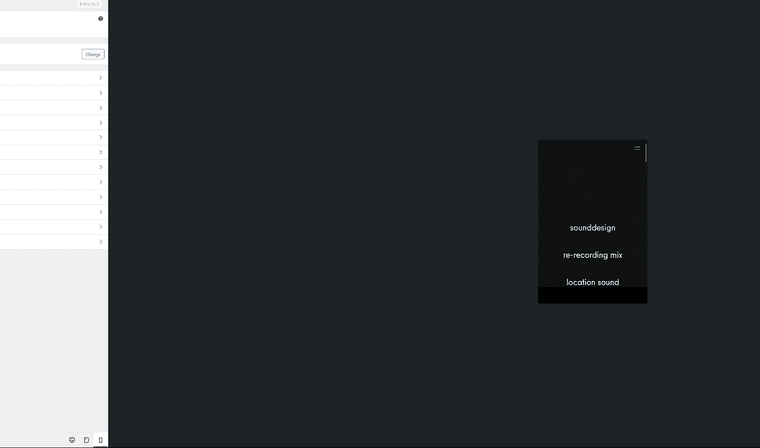The height and width of the screenshot is (448, 760).
Task: Switch to tablet preview mode
Action: [86, 440]
